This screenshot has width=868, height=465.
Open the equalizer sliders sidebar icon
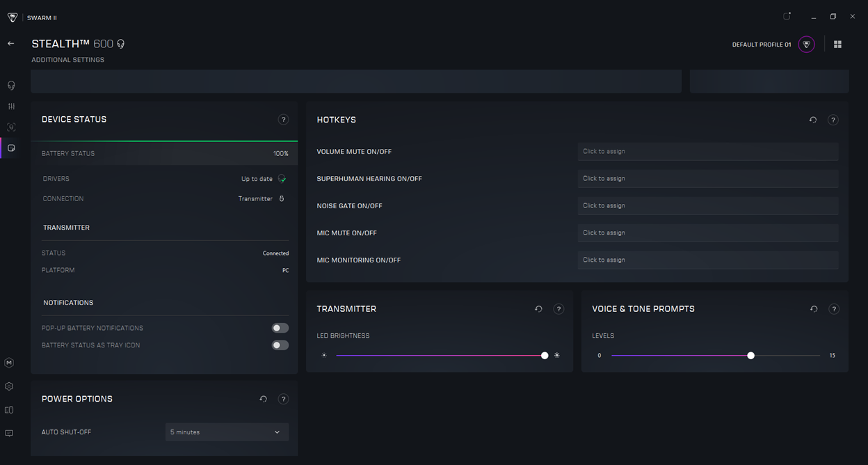[x=11, y=107]
